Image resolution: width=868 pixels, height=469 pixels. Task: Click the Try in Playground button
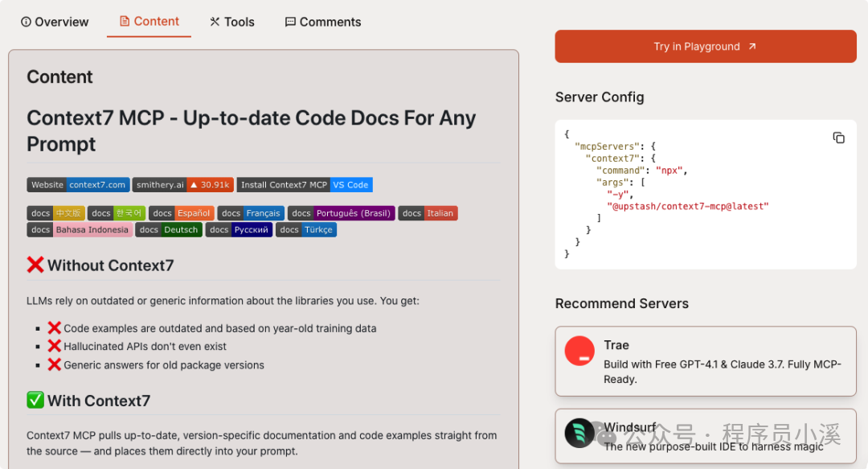tap(705, 47)
